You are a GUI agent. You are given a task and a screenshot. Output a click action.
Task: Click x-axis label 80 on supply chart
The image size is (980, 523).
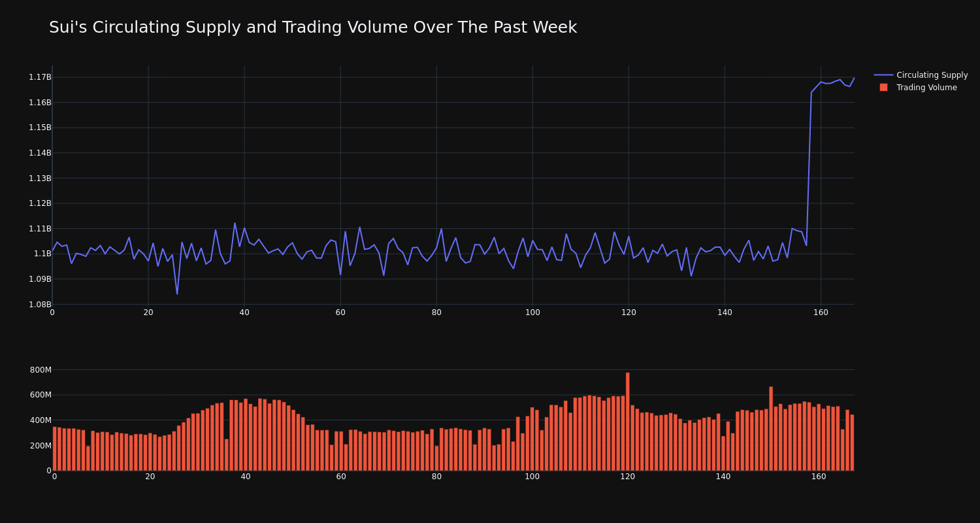point(436,312)
